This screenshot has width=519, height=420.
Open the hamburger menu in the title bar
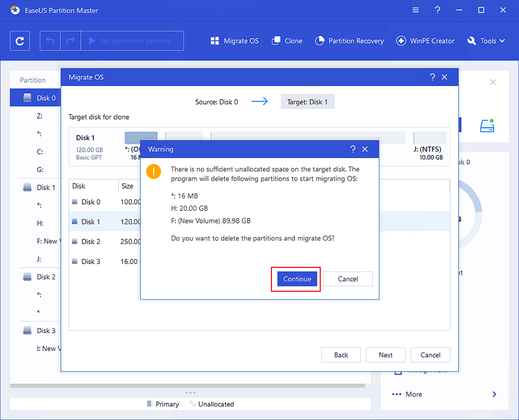coord(415,10)
